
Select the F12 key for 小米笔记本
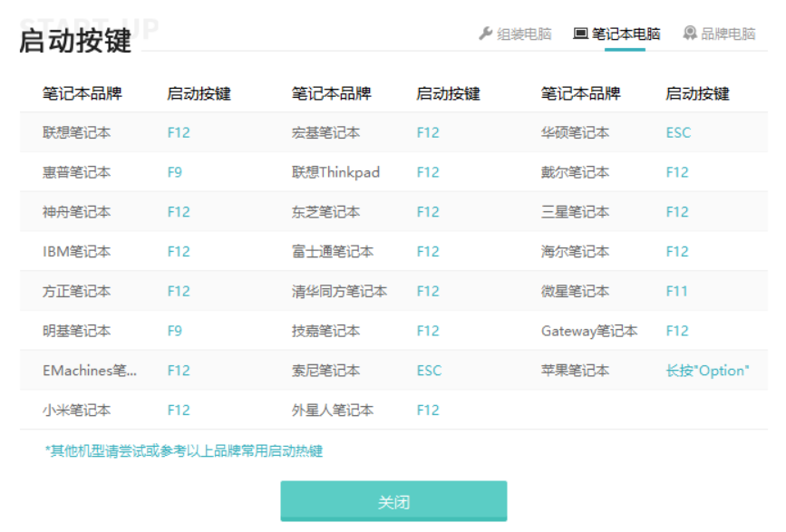click(x=179, y=411)
